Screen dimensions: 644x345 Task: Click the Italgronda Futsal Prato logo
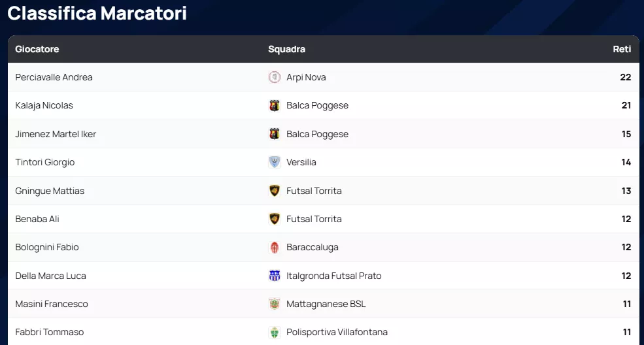click(275, 276)
